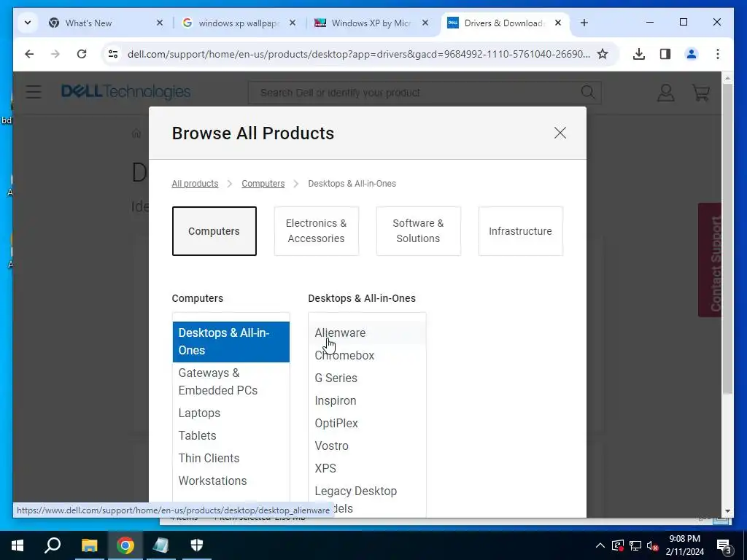Click the URL address bar
This screenshot has height=560, width=747.
pos(358,54)
